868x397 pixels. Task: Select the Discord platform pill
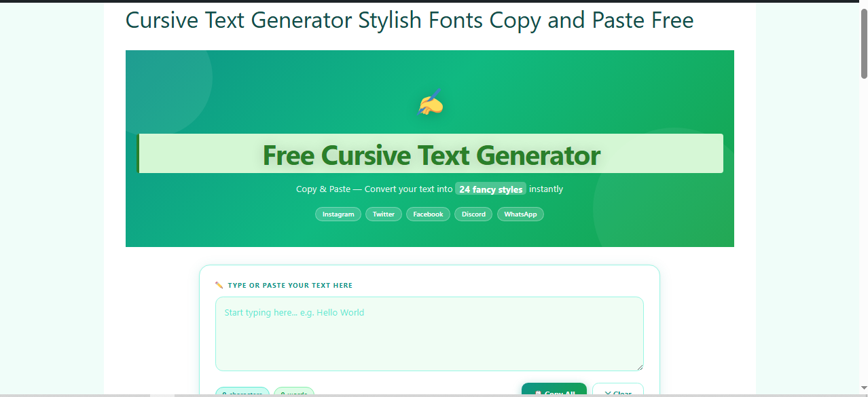(x=473, y=214)
